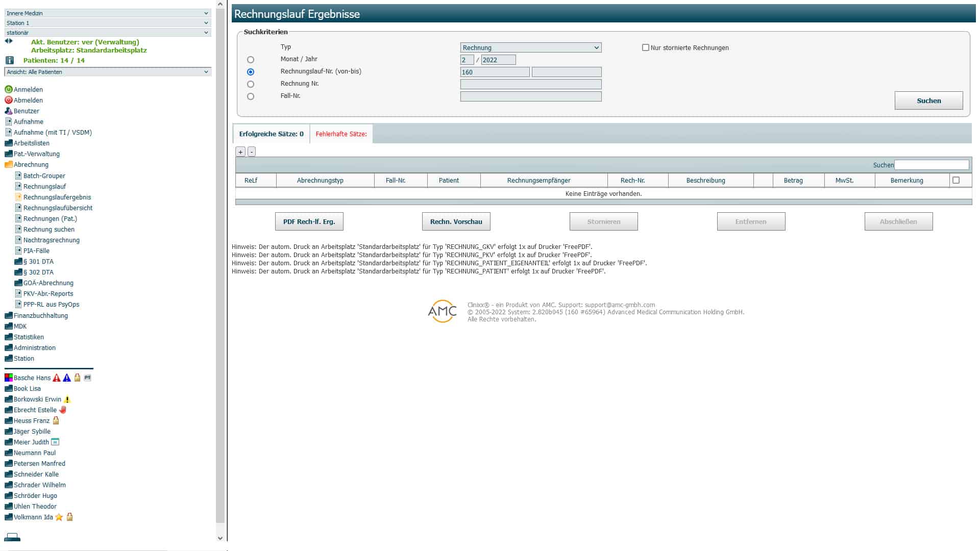
Task: Expand all rows with the plus button
Action: click(x=240, y=152)
